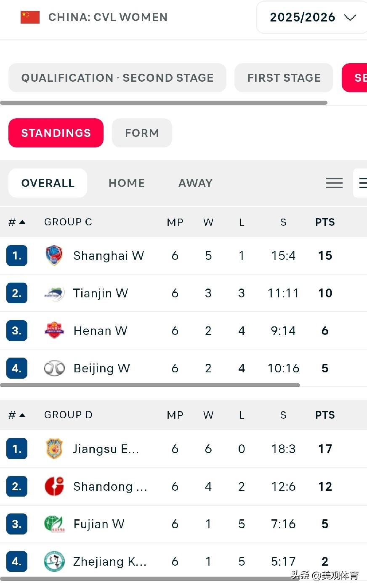The height and width of the screenshot is (588, 367).
Task: Select the First Stage button
Action: (x=284, y=78)
